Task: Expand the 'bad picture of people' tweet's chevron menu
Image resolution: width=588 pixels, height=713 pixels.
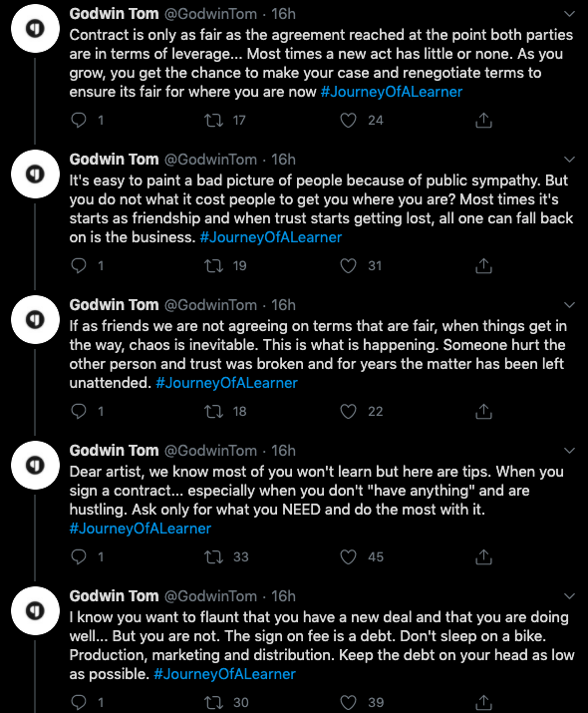Action: tap(569, 160)
